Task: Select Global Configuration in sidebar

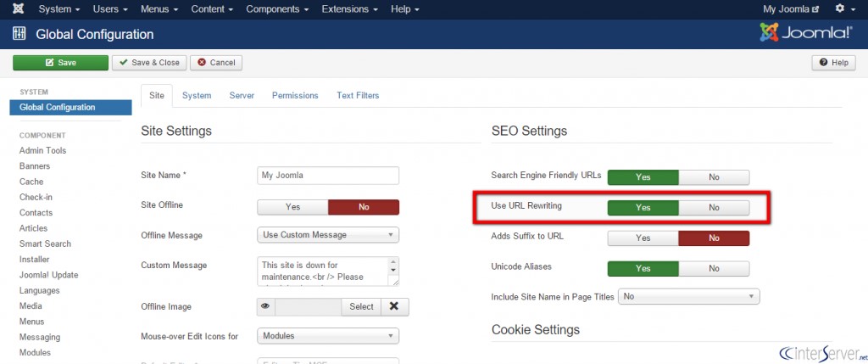Action: (71, 108)
